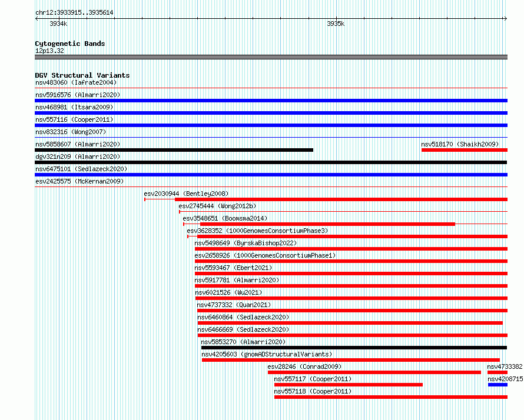The height and width of the screenshot is (420, 524).
Task: Click the nsv518170 (Shaikh2009) variant label
Action: coord(460,144)
